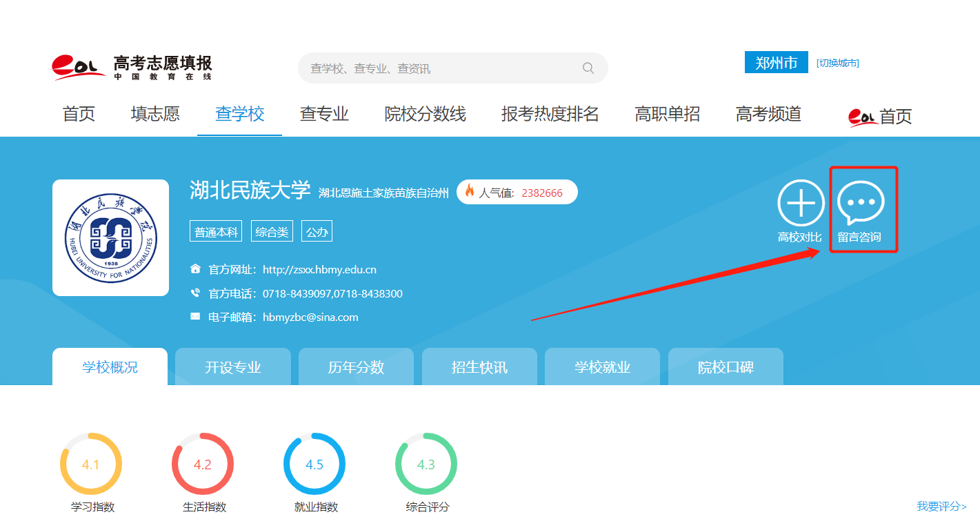Click the 切换城市 link
The width and height of the screenshot is (980, 528).
(x=837, y=63)
